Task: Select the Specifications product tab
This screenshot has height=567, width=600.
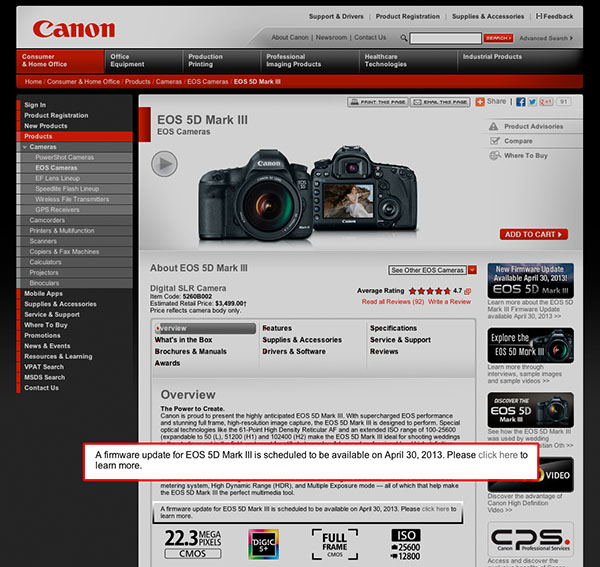Action: (393, 328)
